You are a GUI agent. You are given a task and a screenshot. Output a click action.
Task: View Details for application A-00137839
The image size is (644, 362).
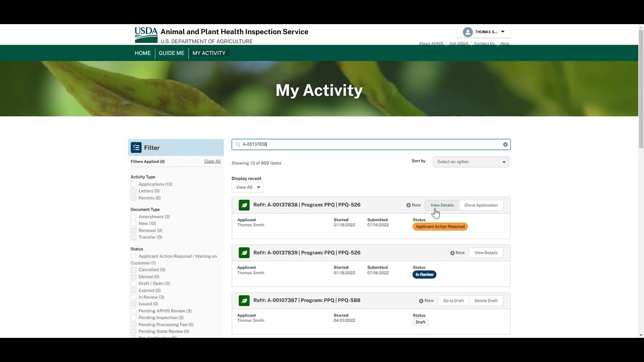tap(486, 253)
